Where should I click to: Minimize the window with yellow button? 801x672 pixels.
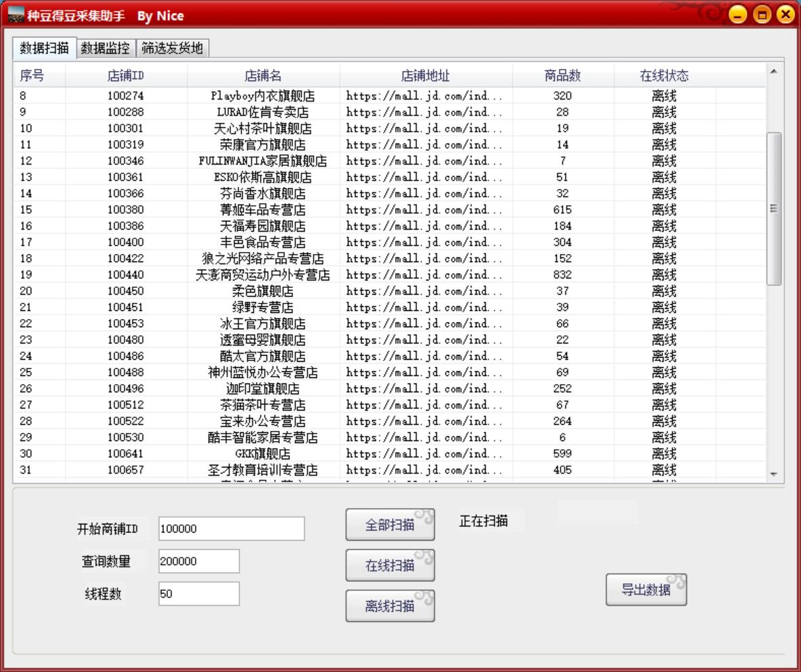pos(741,14)
